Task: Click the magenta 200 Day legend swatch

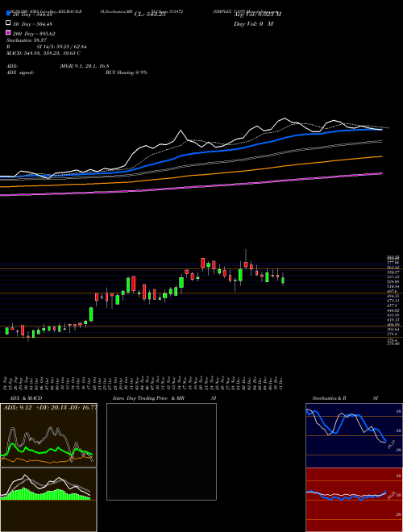Action: click(9, 33)
